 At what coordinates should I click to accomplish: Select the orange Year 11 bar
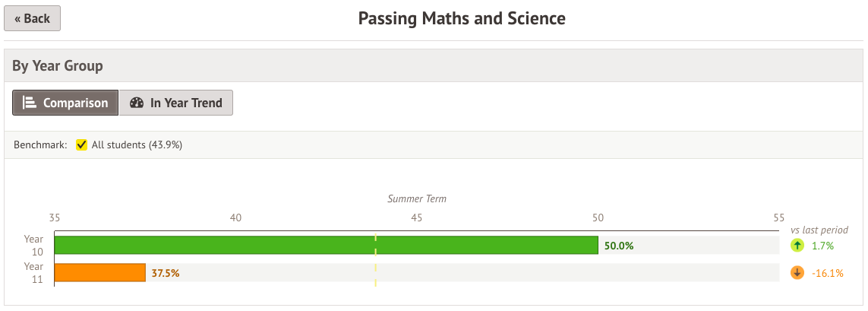pyautogui.click(x=99, y=272)
